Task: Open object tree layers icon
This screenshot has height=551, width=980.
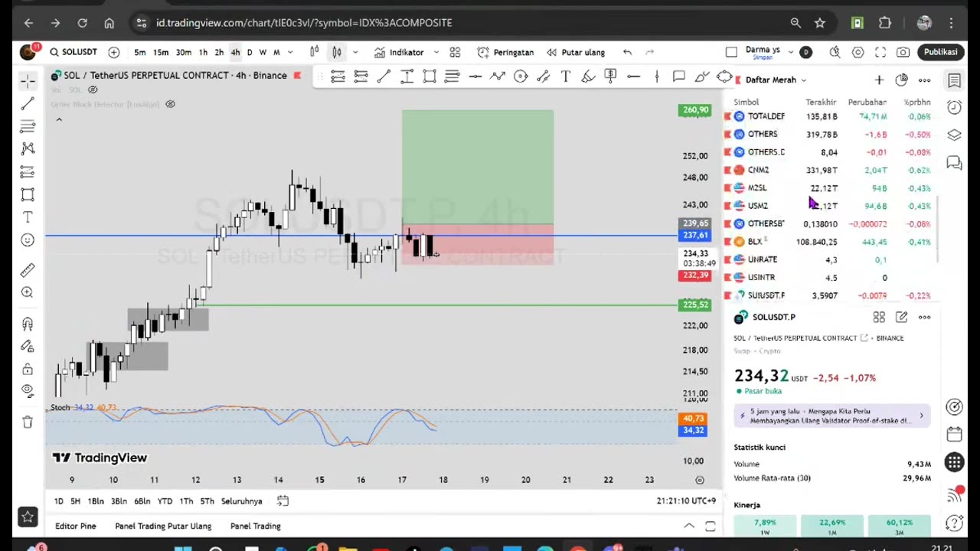Action: (954, 135)
